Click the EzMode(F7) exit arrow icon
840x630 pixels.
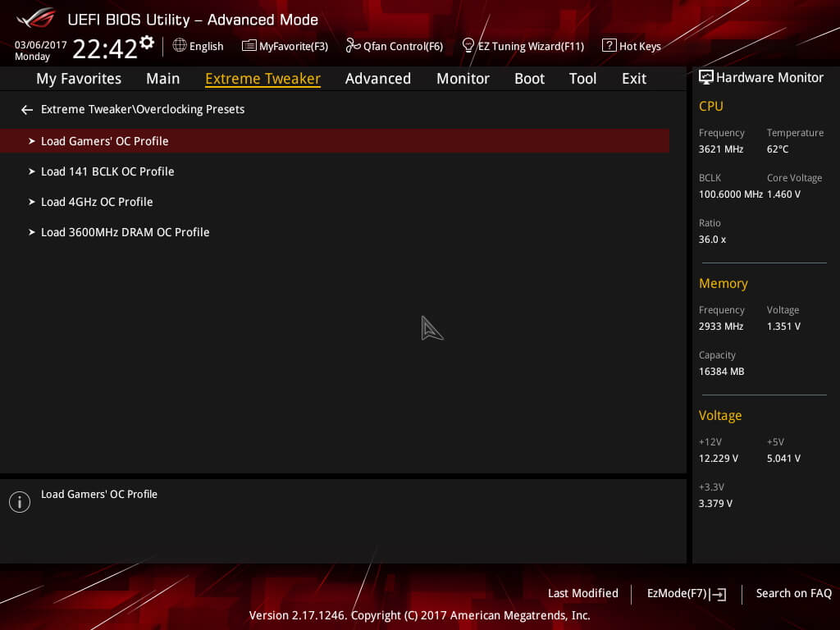tap(718, 594)
